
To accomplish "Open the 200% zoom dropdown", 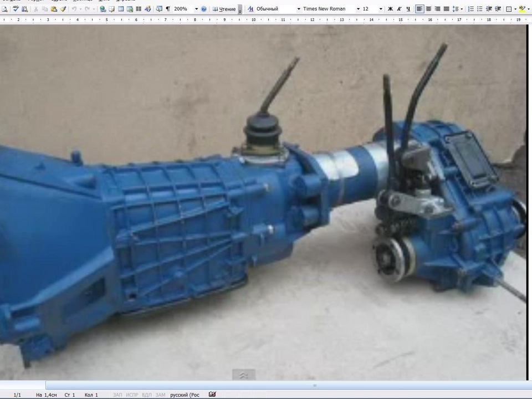I will 196,9.
